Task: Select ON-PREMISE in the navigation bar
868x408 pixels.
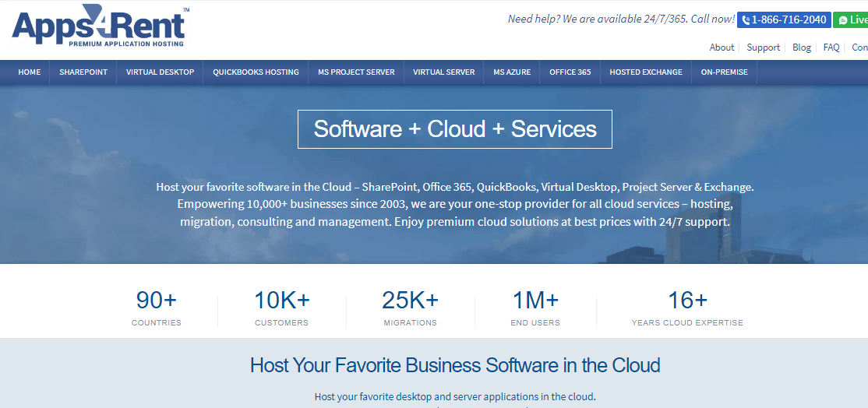Action: point(724,72)
